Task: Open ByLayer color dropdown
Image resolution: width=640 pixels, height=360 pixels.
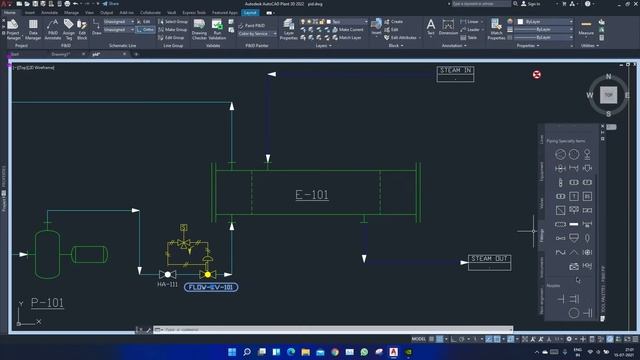Action: click(x=545, y=22)
